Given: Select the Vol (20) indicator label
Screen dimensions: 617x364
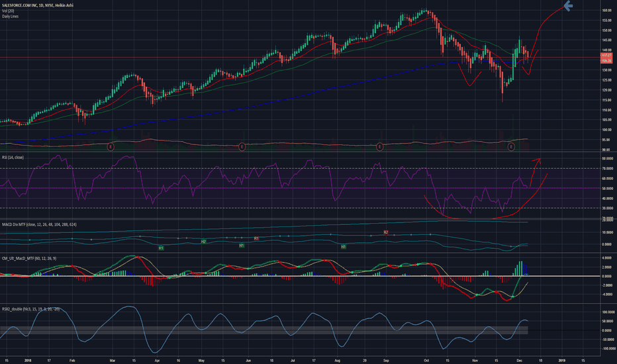Looking at the screenshot, I should 8,11.
